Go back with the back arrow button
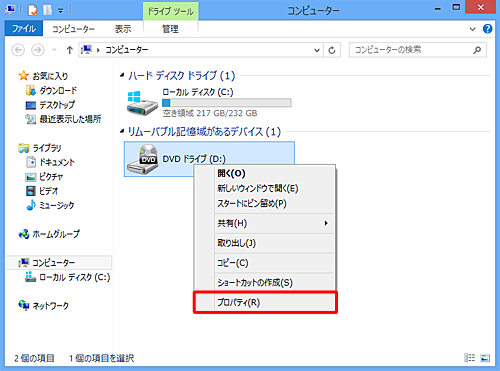The image size is (500, 371). point(18,50)
